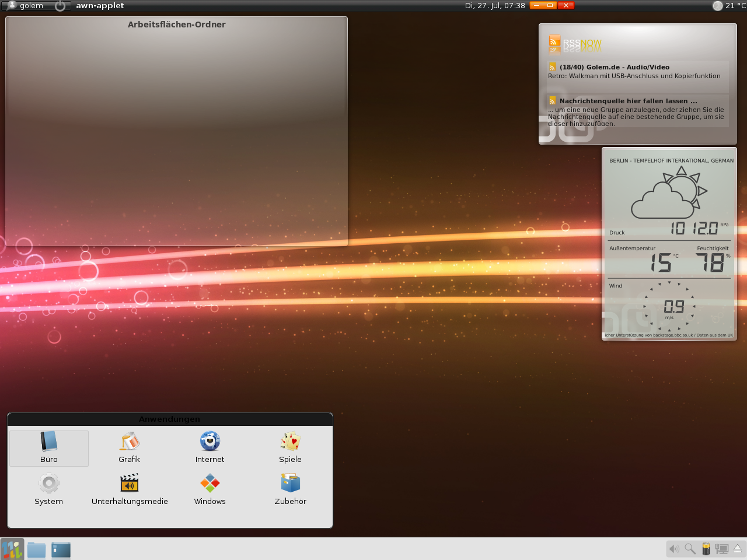Click the eject icon in system tray
Image resolution: width=747 pixels, height=560 pixels.
click(738, 549)
